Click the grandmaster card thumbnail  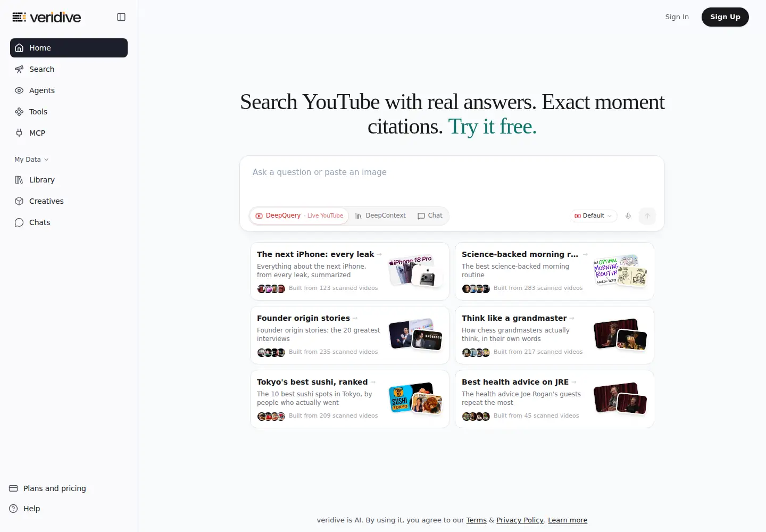click(620, 335)
